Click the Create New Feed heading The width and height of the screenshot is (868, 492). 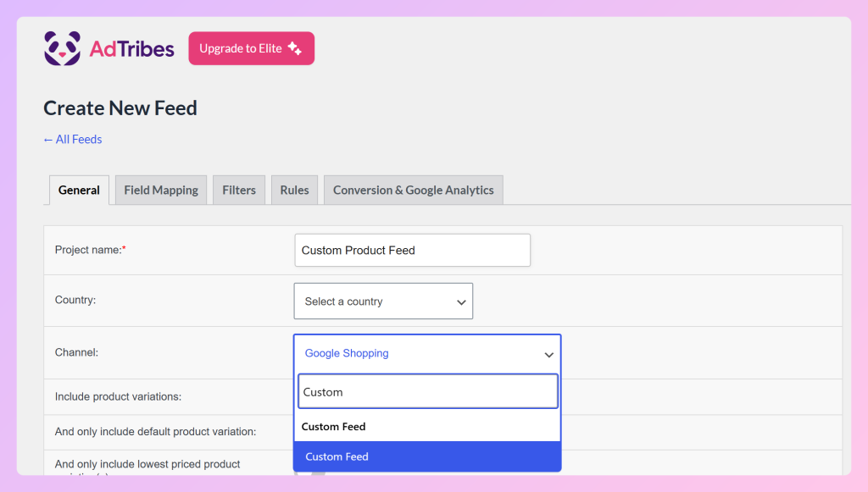point(120,108)
